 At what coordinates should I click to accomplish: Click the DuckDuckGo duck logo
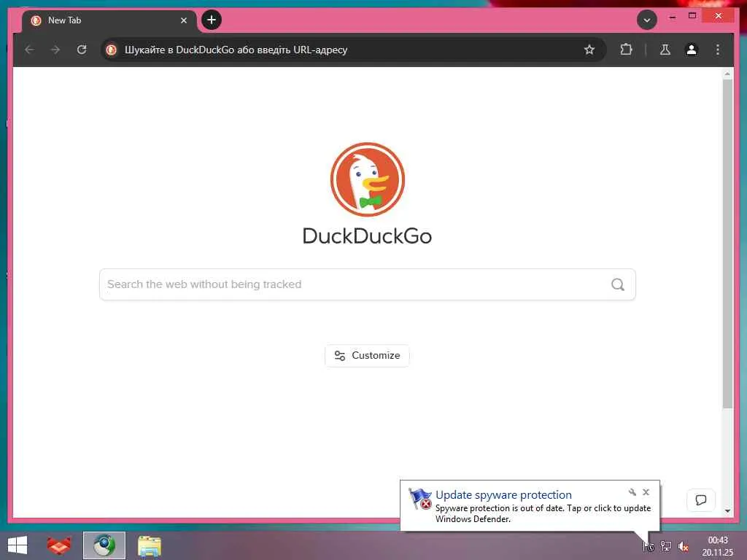pyautogui.click(x=368, y=179)
